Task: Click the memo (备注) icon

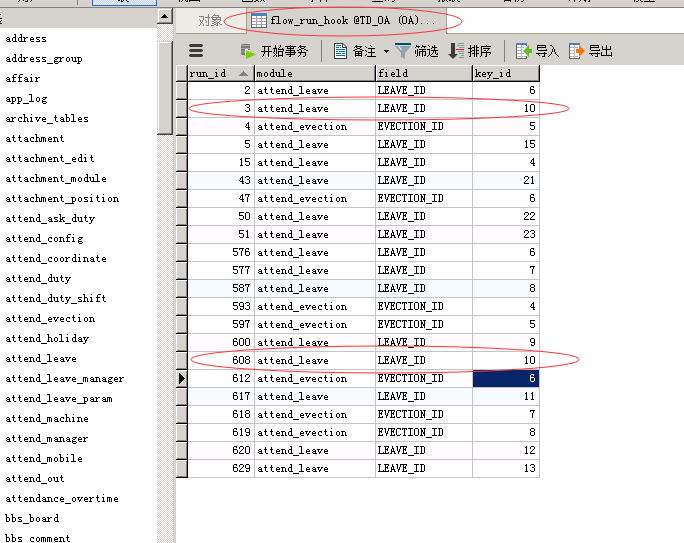Action: (x=340, y=51)
